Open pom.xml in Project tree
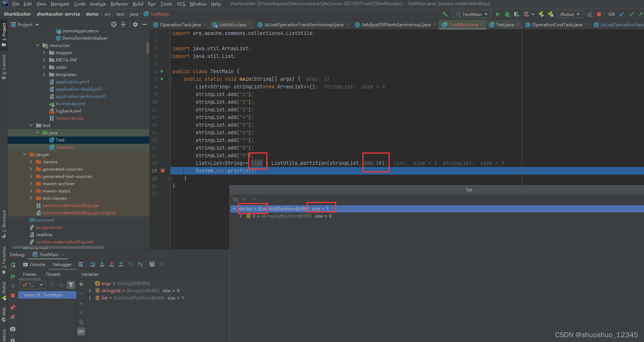644x342 pixels. click(x=45, y=220)
